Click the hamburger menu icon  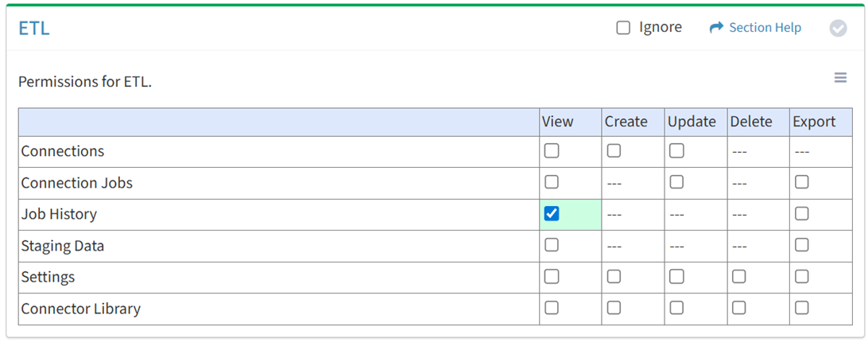840,78
